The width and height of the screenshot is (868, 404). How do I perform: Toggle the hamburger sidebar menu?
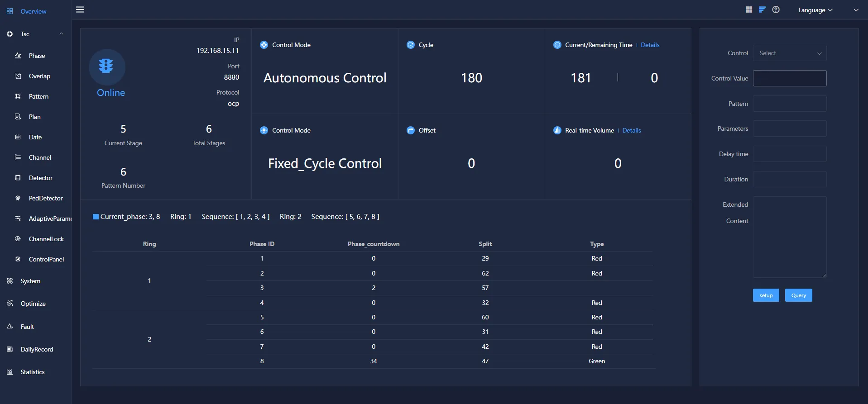coord(80,10)
